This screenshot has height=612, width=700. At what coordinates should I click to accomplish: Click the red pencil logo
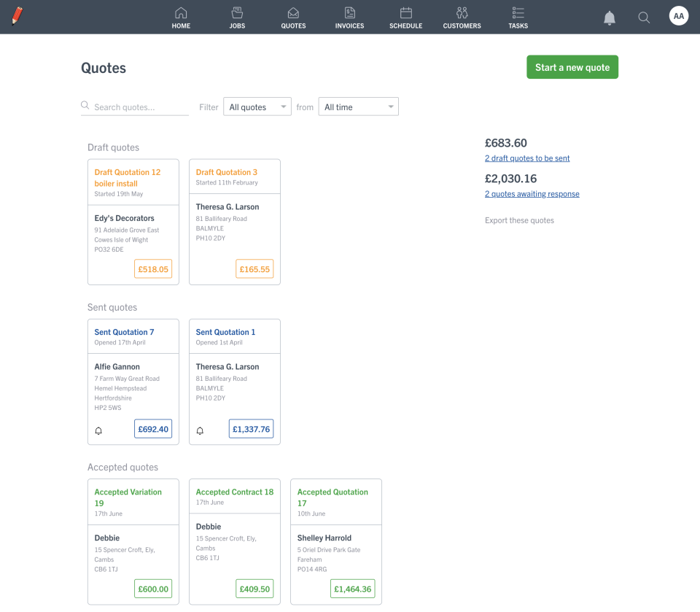pos(17,15)
